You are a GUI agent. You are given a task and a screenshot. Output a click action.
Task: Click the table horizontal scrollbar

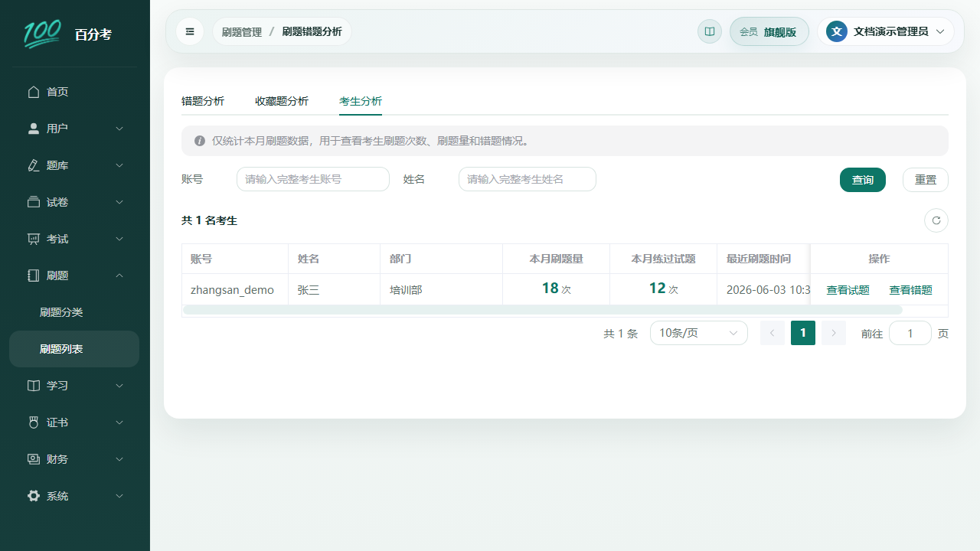pyautogui.click(x=543, y=310)
